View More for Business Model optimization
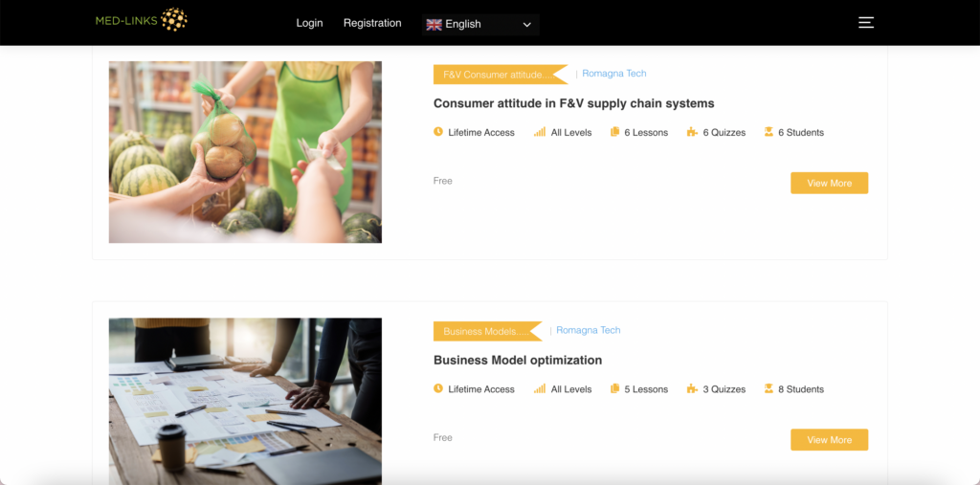This screenshot has height=485, width=980. 829,440
